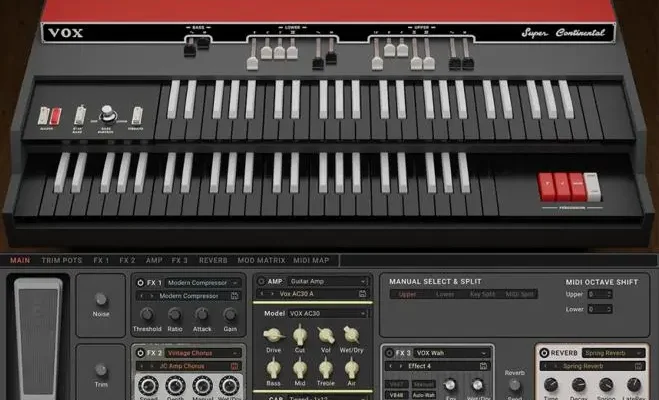Switch to the TRIM POTS tab
This screenshot has width=659, height=400.
tap(63, 260)
